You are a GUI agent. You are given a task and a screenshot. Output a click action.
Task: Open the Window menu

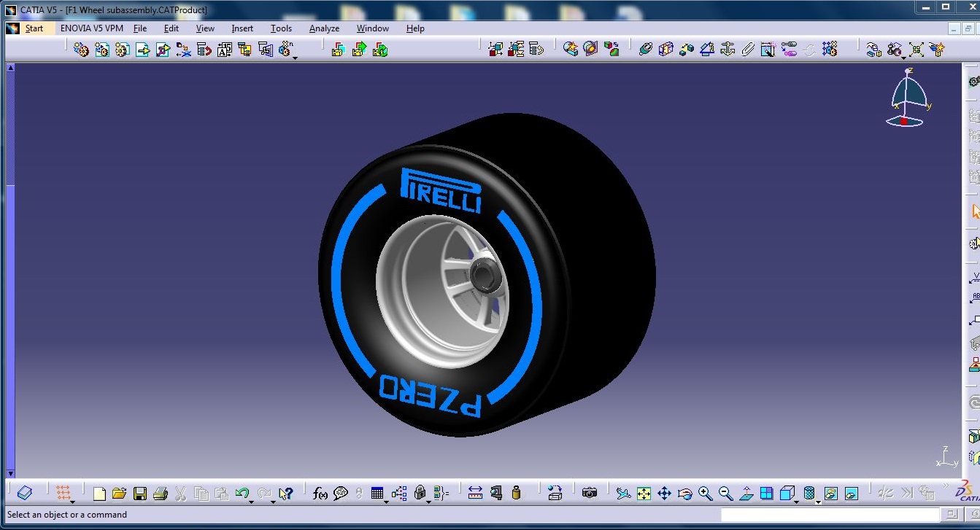(372, 28)
